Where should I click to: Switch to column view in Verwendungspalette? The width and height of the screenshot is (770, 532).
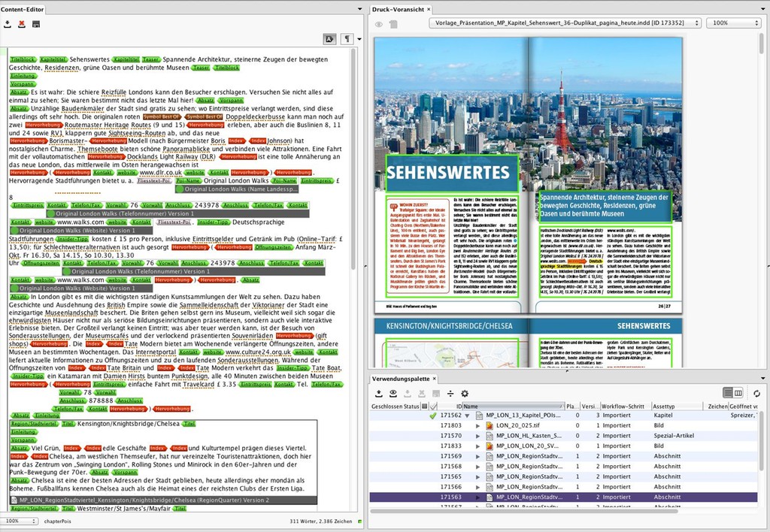[738, 393]
